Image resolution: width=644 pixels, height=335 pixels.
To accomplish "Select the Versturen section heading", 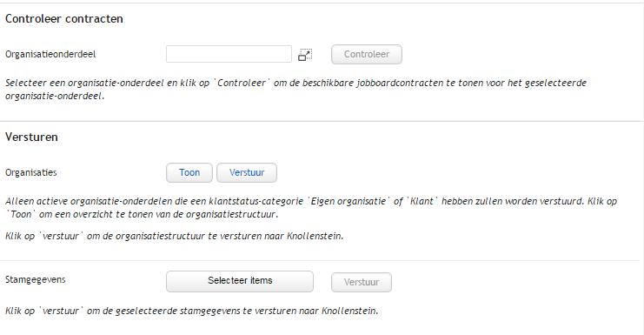I will tap(31, 137).
